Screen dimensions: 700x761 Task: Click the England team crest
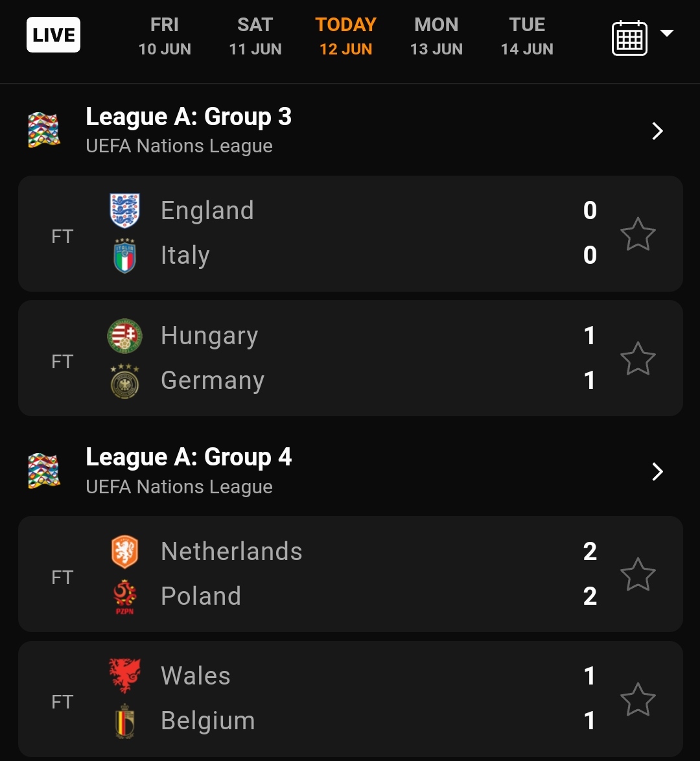pyautogui.click(x=124, y=210)
